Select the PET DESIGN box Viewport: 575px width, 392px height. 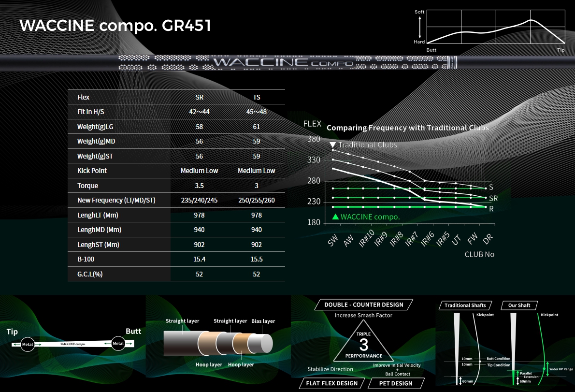[396, 383]
